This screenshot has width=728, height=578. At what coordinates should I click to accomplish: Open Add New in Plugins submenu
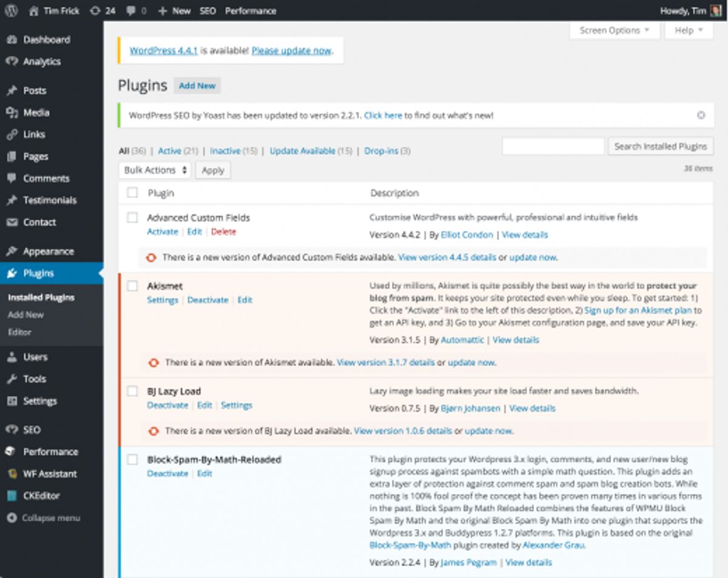(x=25, y=315)
